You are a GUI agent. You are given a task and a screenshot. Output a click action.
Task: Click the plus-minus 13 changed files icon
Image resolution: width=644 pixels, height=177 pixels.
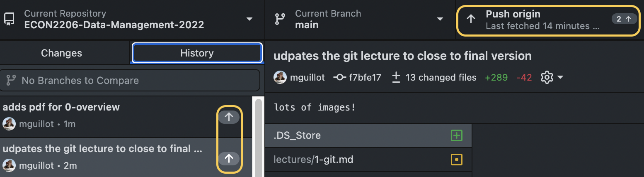tap(396, 77)
